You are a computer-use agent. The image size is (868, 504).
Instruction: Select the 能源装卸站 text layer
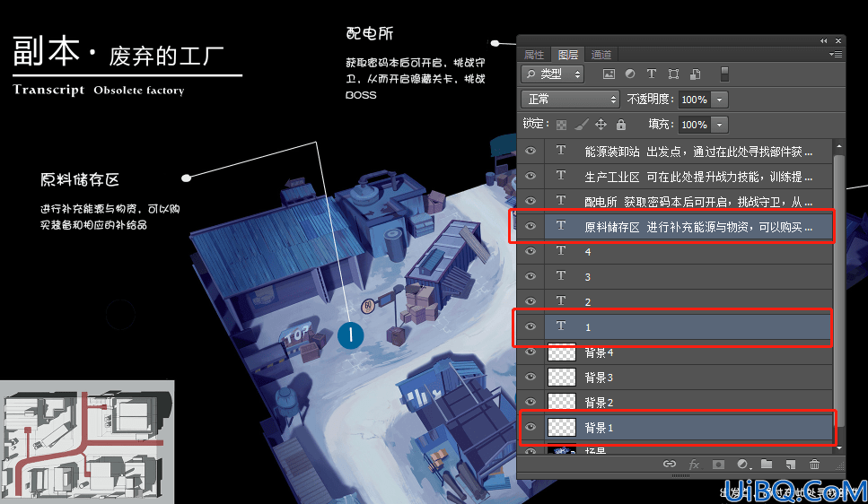(688, 151)
